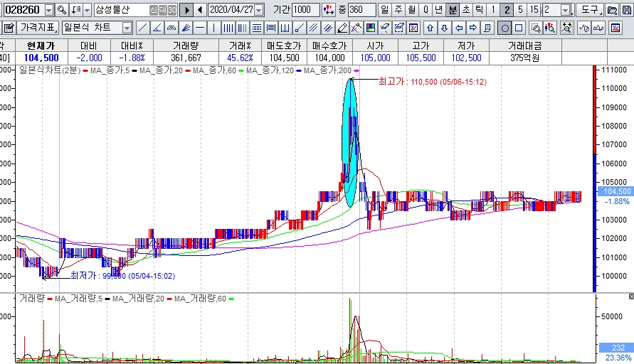This screenshot has width=634, height=364.
Task: Switch chart to yearly (년) period
Action: (x=439, y=10)
